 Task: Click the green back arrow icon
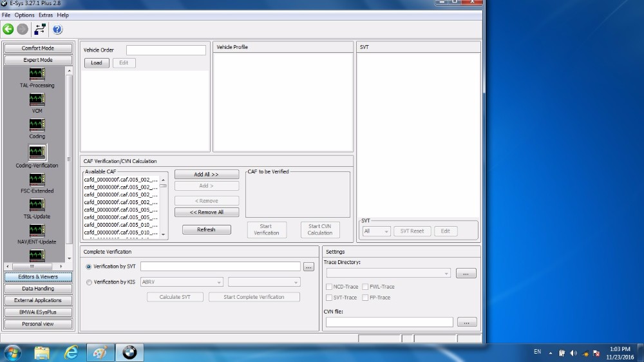8,29
